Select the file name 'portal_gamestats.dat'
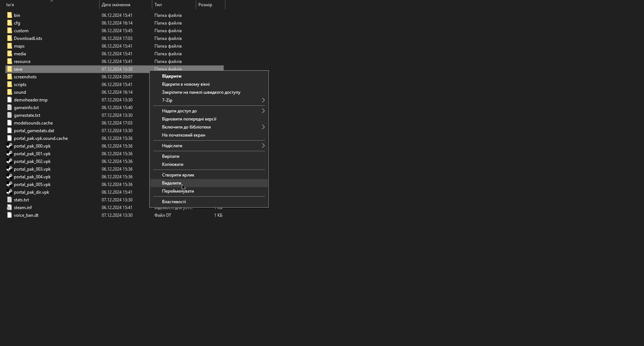The width and height of the screenshot is (644, 346). pyautogui.click(x=34, y=131)
